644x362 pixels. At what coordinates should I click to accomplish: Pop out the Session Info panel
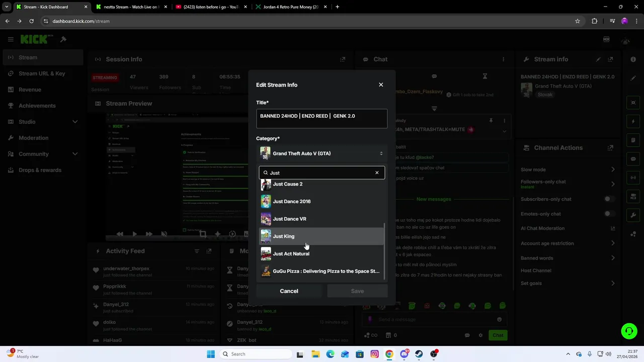(x=343, y=59)
